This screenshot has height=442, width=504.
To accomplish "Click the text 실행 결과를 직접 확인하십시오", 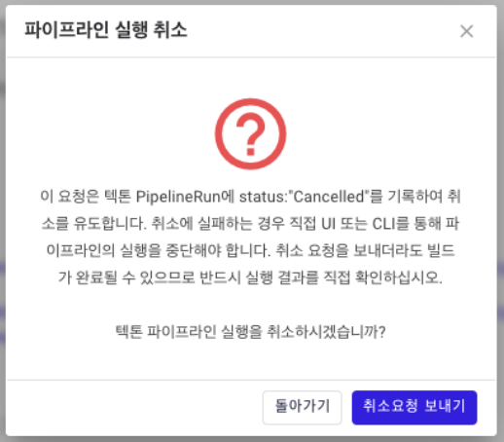I will pyautogui.click(x=343, y=277).
